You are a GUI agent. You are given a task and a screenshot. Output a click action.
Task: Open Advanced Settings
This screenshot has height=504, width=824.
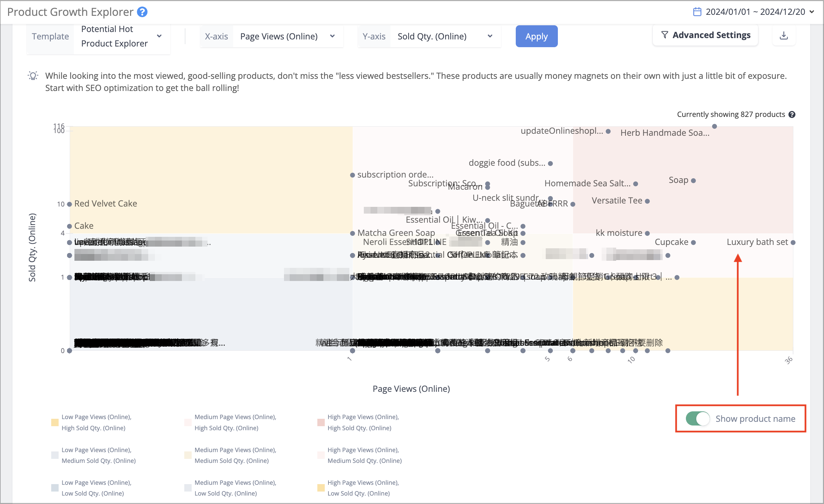[705, 35]
